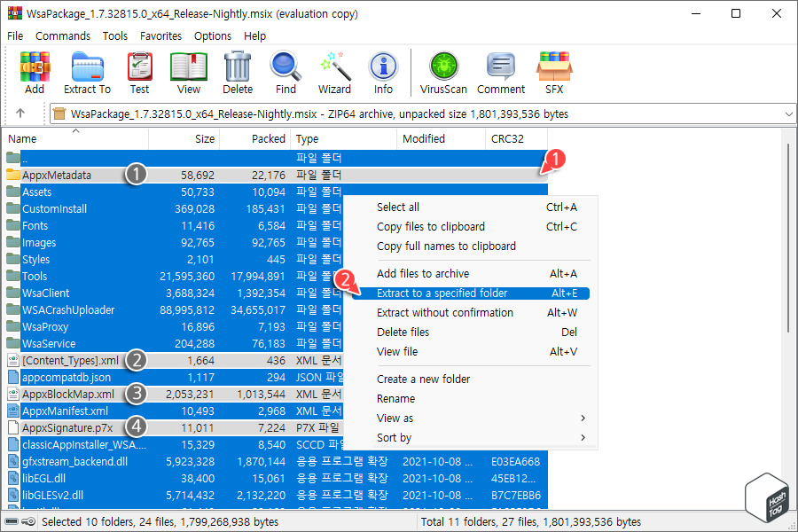Select the WSACrashUploader folder row
798x532 pixels.
(x=174, y=309)
